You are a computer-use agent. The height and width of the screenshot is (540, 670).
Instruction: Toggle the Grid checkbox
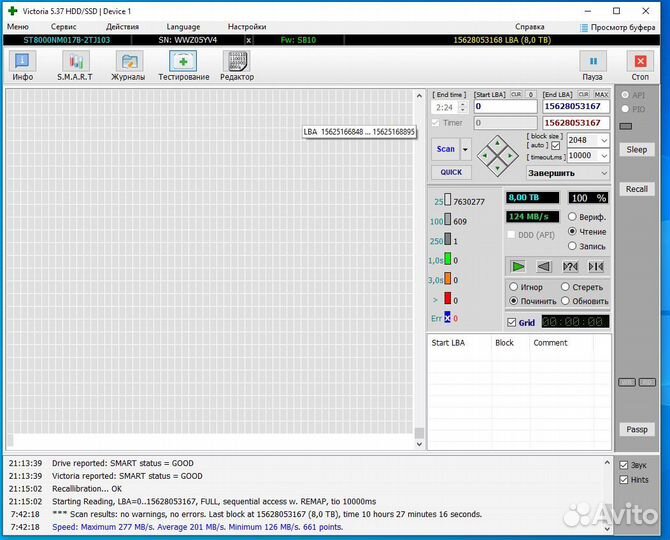pyautogui.click(x=513, y=322)
